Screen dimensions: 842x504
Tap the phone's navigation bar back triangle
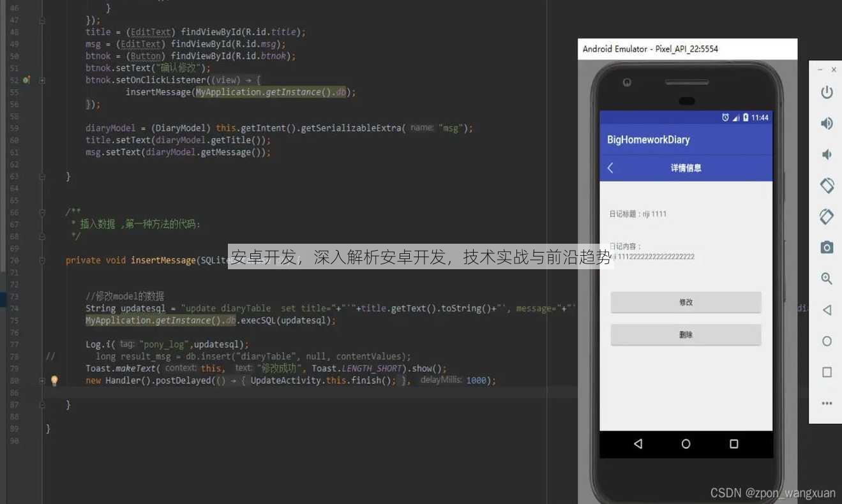pos(638,444)
